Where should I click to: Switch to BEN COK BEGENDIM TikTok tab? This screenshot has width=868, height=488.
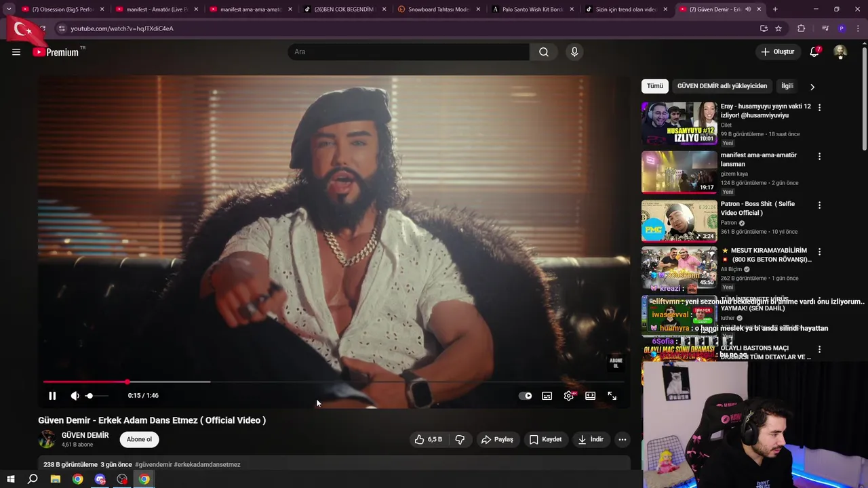(344, 9)
